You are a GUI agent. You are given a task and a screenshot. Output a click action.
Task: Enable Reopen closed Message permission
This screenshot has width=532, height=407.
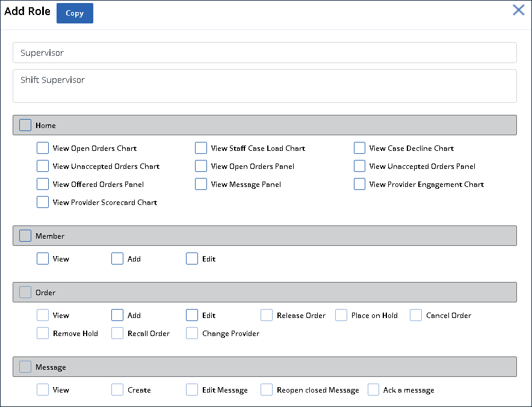tap(267, 390)
